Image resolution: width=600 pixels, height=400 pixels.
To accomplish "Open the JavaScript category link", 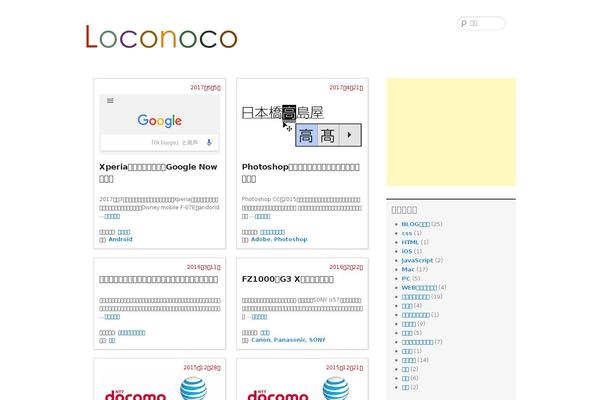I will (417, 260).
